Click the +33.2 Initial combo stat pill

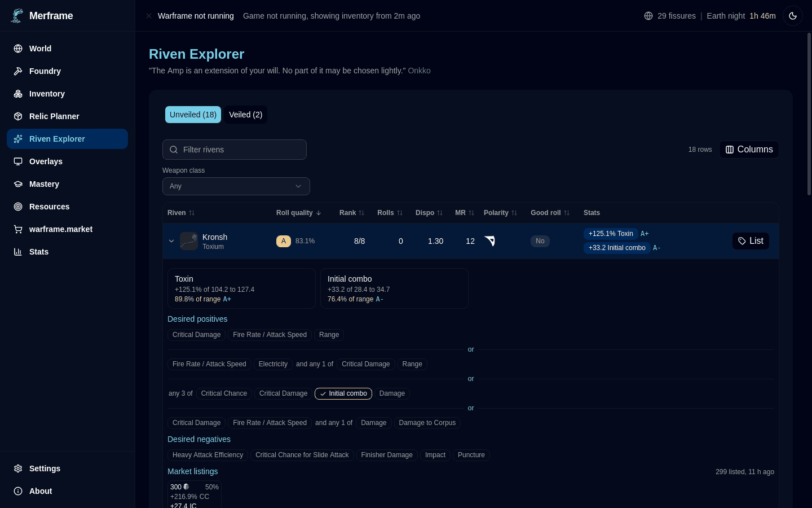617,248
